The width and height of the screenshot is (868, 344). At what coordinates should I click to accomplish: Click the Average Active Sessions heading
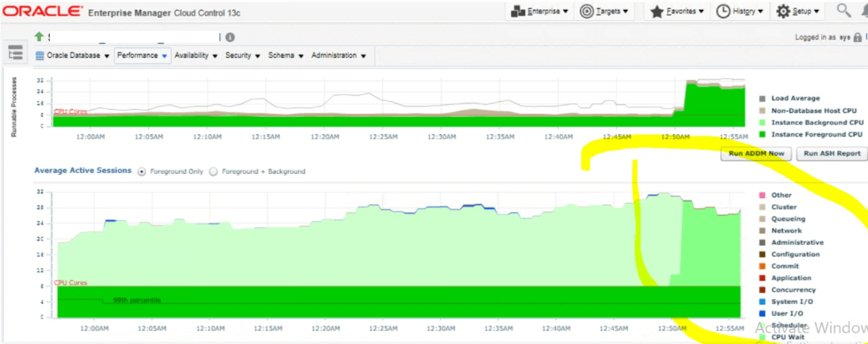[83, 171]
